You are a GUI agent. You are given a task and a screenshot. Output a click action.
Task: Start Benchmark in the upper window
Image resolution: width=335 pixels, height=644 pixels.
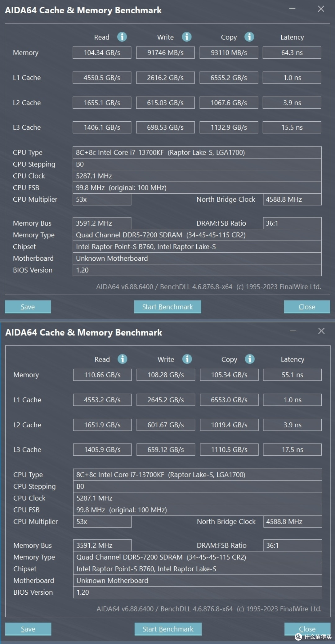pos(167,307)
